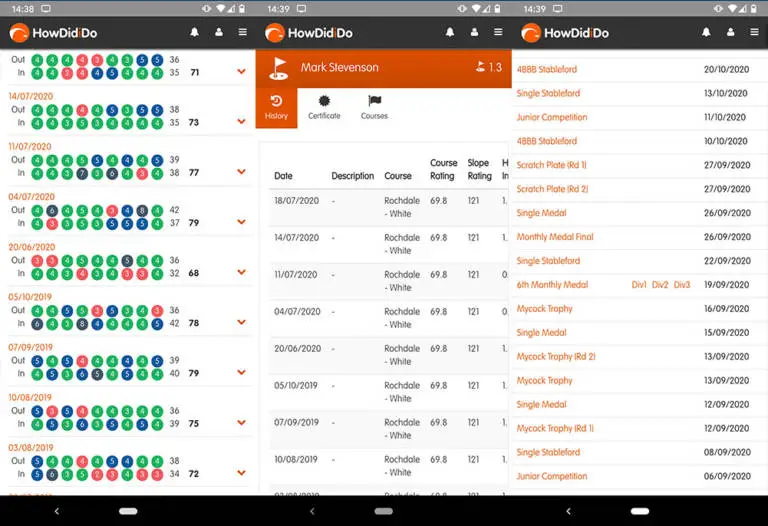The height and width of the screenshot is (526, 768).
Task: Click Mark Stevenson name banner
Action: tap(339, 68)
